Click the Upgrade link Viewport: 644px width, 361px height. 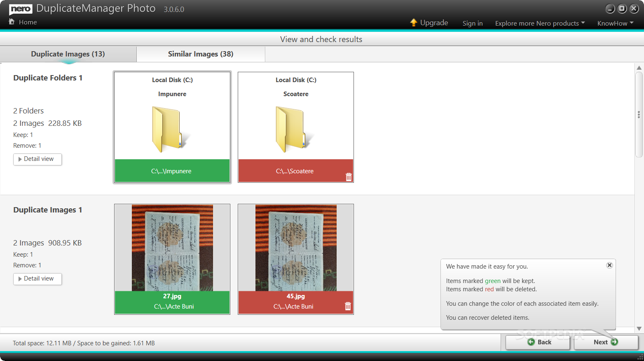[434, 23]
